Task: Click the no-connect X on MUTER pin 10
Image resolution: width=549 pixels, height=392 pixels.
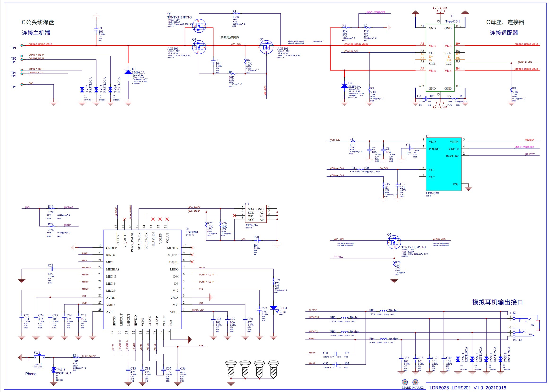Action: 192,248
